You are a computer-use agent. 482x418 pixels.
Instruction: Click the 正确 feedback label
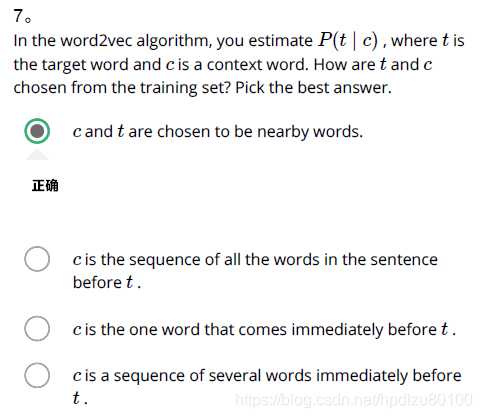45,186
